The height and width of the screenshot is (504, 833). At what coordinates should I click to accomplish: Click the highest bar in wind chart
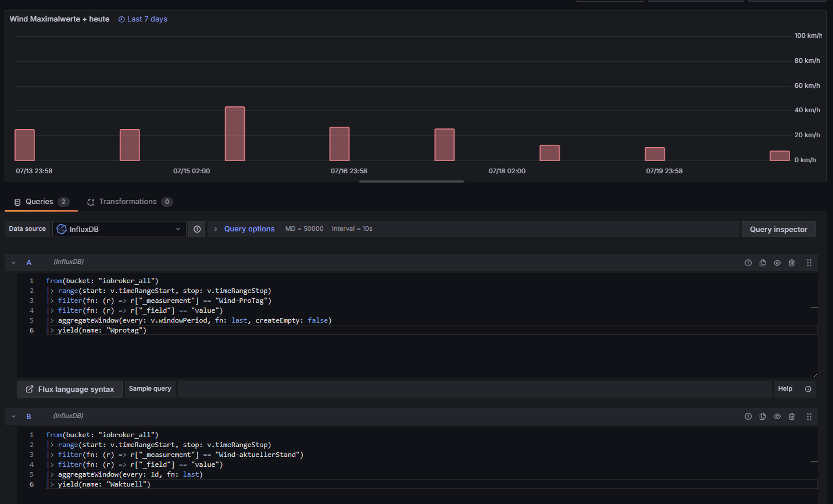click(235, 134)
